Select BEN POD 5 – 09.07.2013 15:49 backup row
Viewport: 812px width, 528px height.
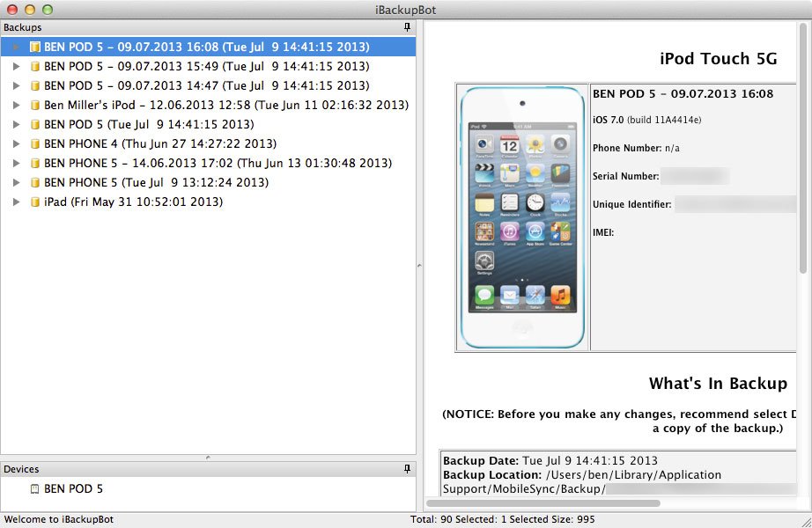click(x=208, y=66)
